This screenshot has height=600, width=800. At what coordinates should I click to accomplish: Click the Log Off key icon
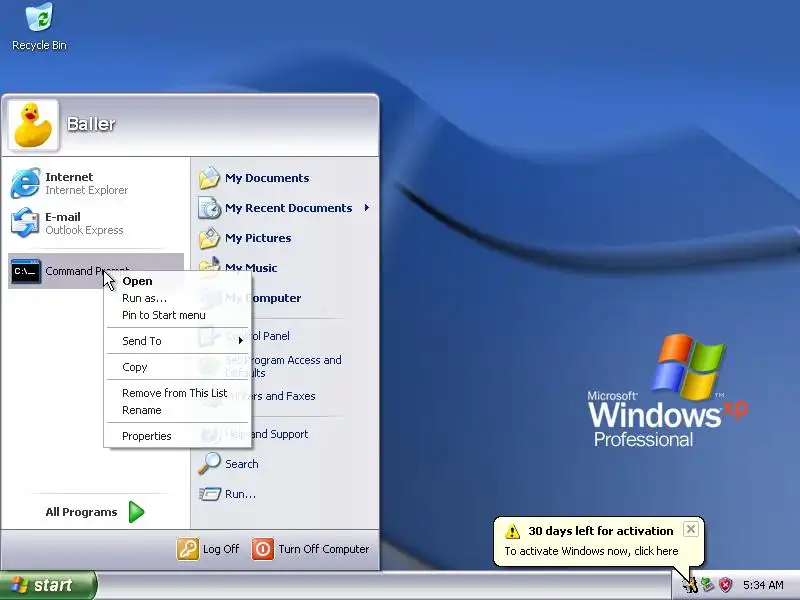[x=188, y=549]
